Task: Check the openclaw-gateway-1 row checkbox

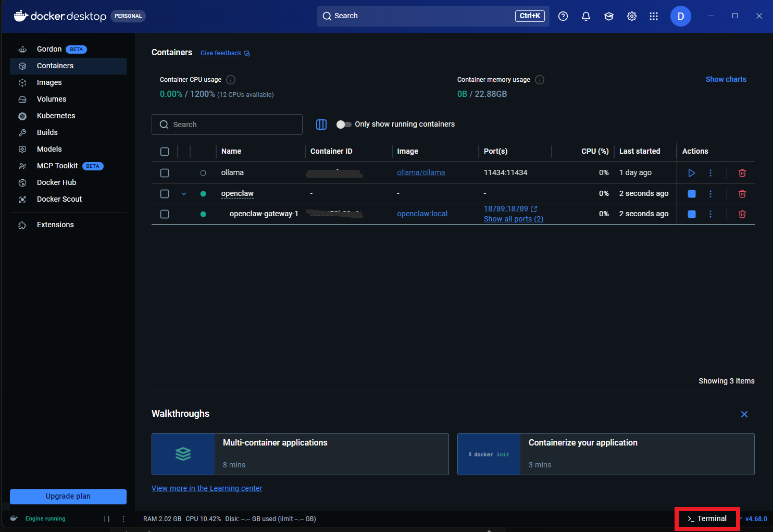Action: (x=165, y=214)
